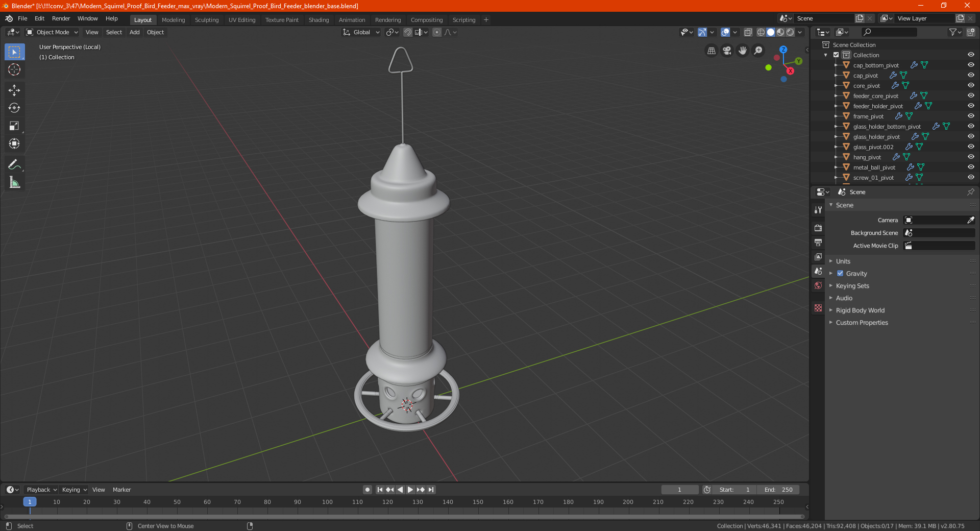Select the Measure ruler tool
Image resolution: width=980 pixels, height=531 pixels.
coord(14,182)
